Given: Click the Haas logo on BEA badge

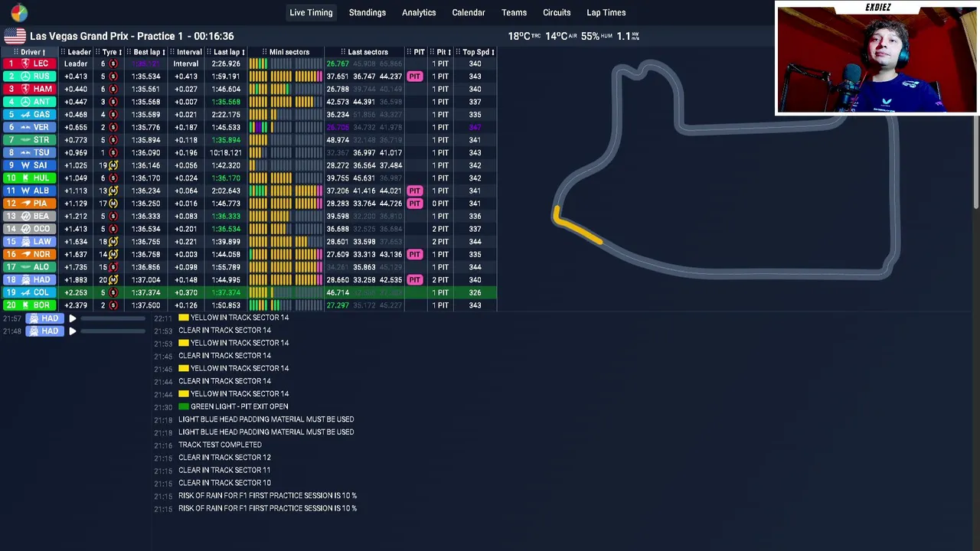Looking at the screenshot, I should 25,217.
